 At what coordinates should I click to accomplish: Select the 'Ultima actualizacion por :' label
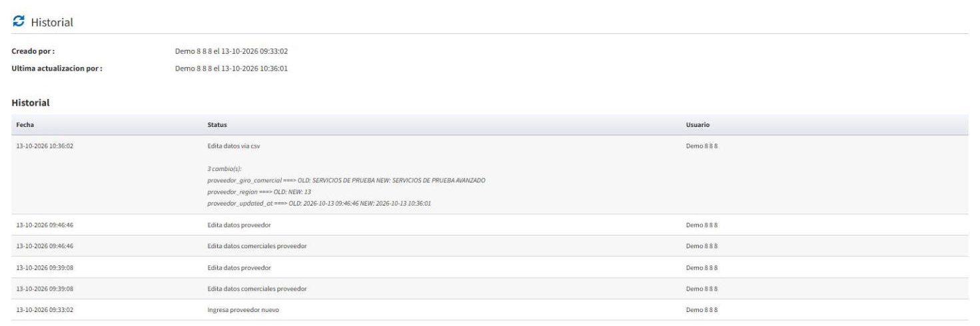coord(57,68)
